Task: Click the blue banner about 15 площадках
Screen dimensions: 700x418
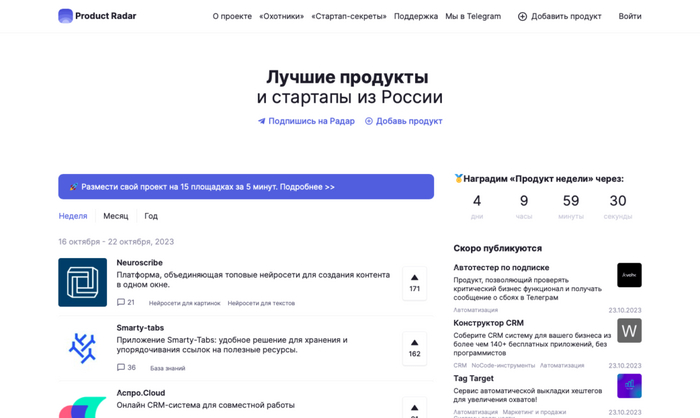Action: 246,187
